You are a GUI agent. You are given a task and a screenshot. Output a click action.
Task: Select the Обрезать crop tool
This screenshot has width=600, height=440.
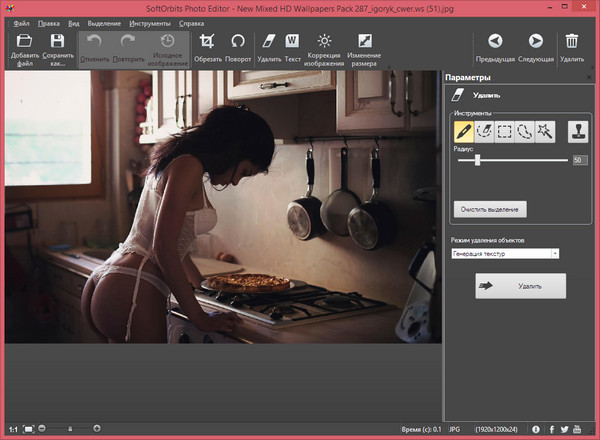(207, 41)
